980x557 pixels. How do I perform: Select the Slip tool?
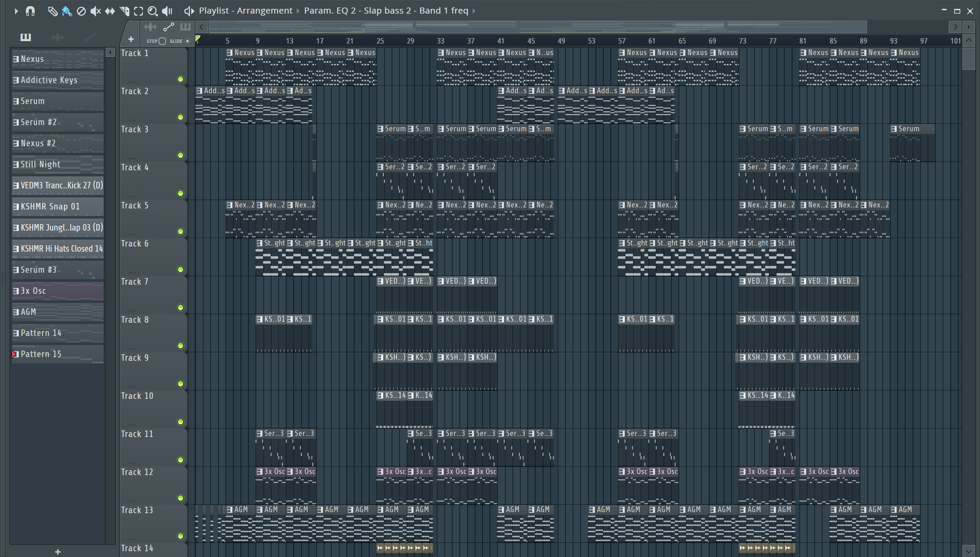110,11
